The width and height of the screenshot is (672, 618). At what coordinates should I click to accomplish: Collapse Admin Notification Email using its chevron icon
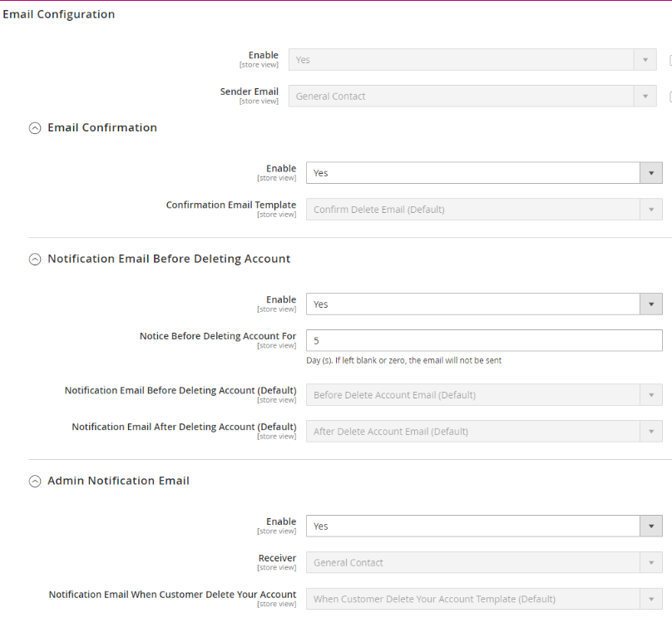click(x=34, y=481)
